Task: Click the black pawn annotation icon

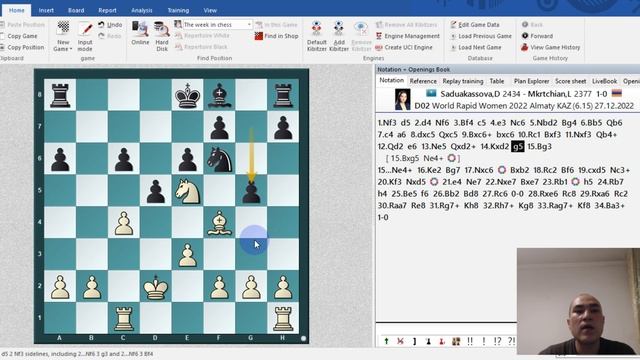Action: [x=428, y=341]
